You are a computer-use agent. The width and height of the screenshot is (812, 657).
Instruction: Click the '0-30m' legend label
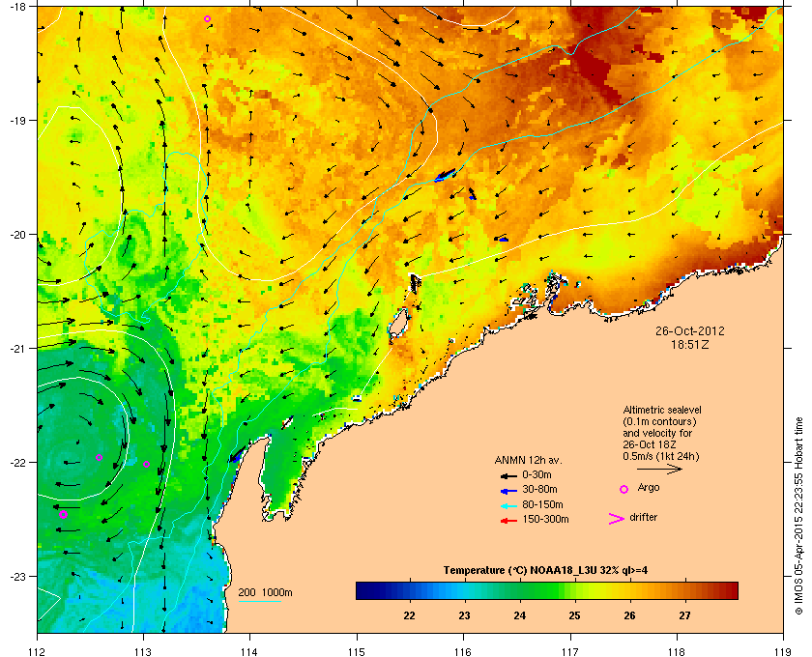[537, 474]
